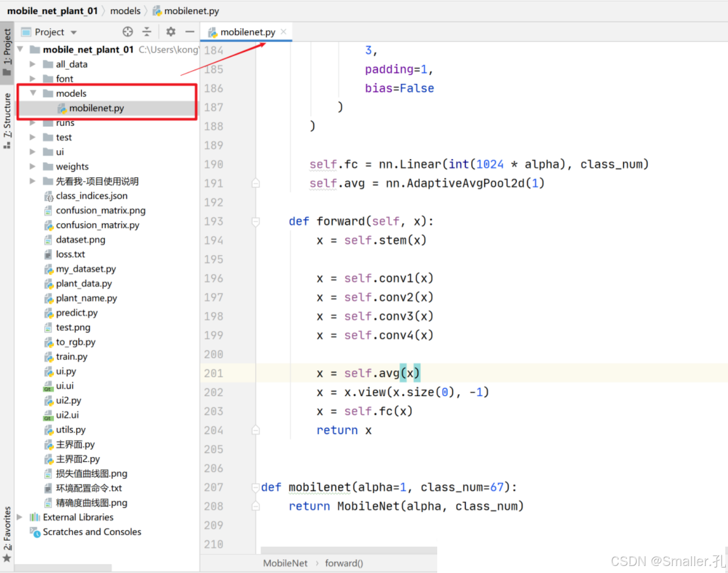The image size is (728, 573).
Task: Toggle fold end marker at line 208
Action: [x=256, y=507]
